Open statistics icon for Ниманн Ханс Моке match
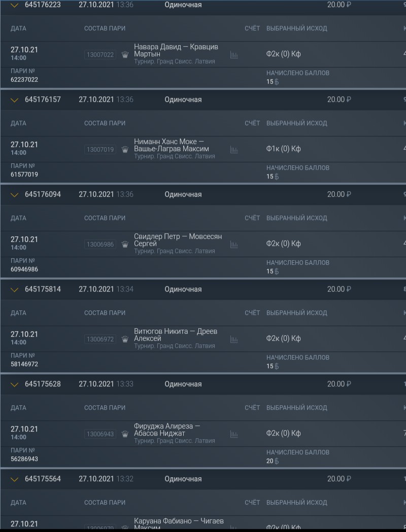406x532 pixels. click(x=234, y=150)
